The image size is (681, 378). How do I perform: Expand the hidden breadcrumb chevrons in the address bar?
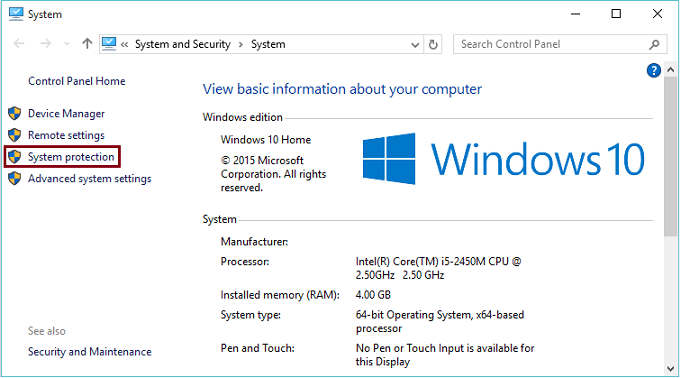coord(125,44)
